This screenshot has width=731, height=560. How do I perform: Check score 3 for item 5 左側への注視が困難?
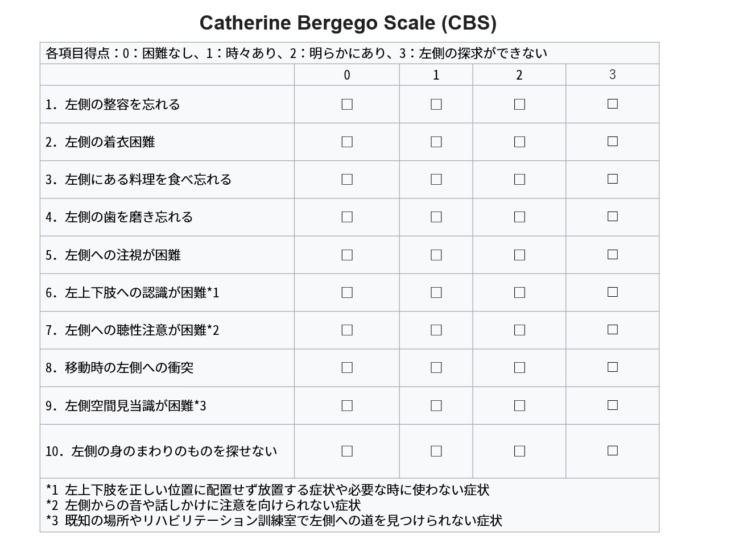pos(613,255)
